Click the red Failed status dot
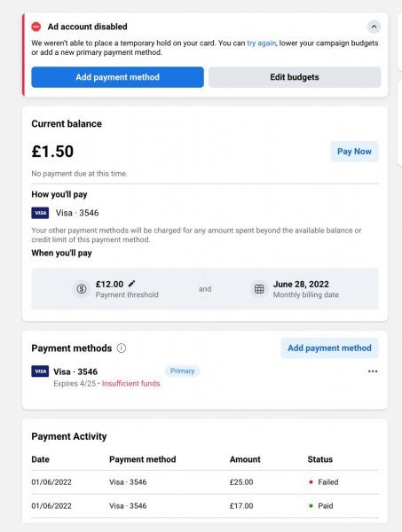 coord(311,482)
